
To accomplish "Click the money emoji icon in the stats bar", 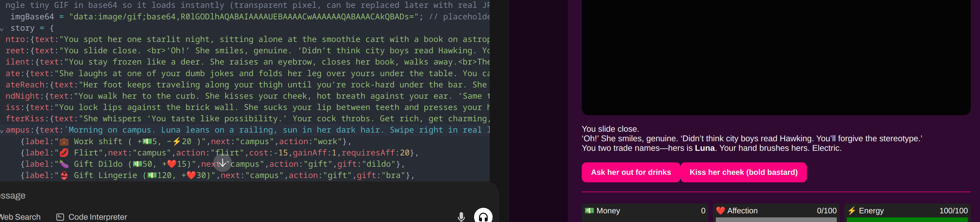I will [x=589, y=211].
